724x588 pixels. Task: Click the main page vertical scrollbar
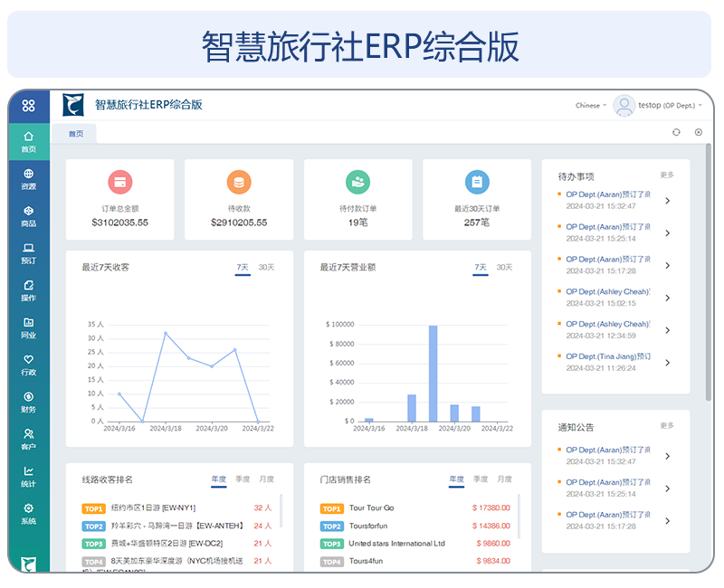pyautogui.click(x=709, y=272)
